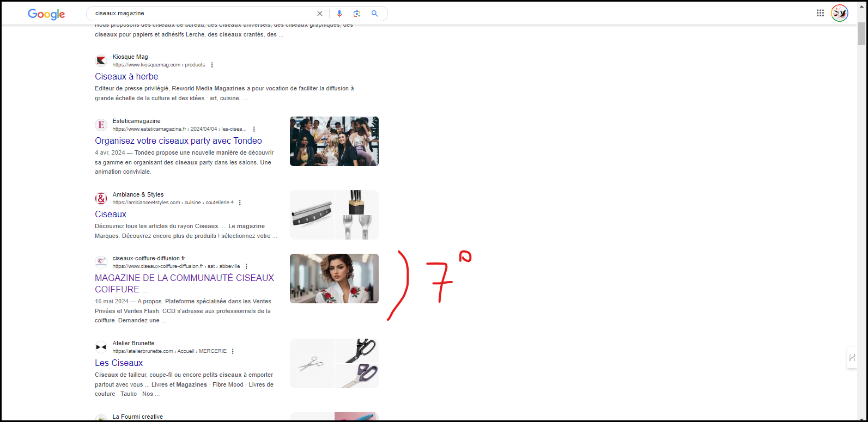This screenshot has height=422, width=868.
Task: Click the cutlery products thumbnail
Action: tap(334, 215)
